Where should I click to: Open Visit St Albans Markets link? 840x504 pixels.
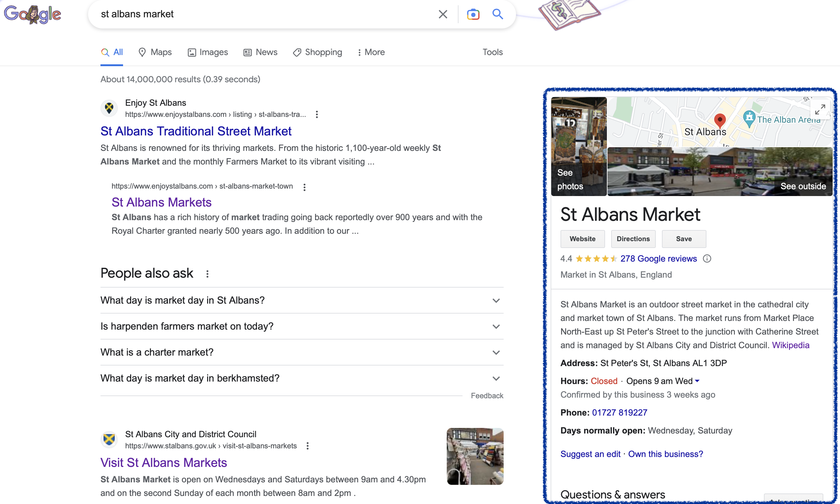(x=164, y=463)
